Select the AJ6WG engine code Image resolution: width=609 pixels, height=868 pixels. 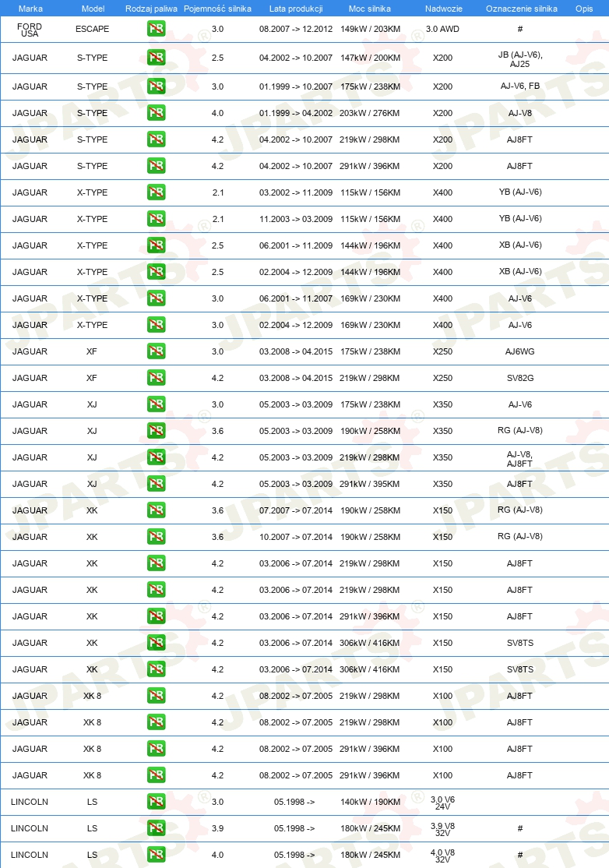520,351
